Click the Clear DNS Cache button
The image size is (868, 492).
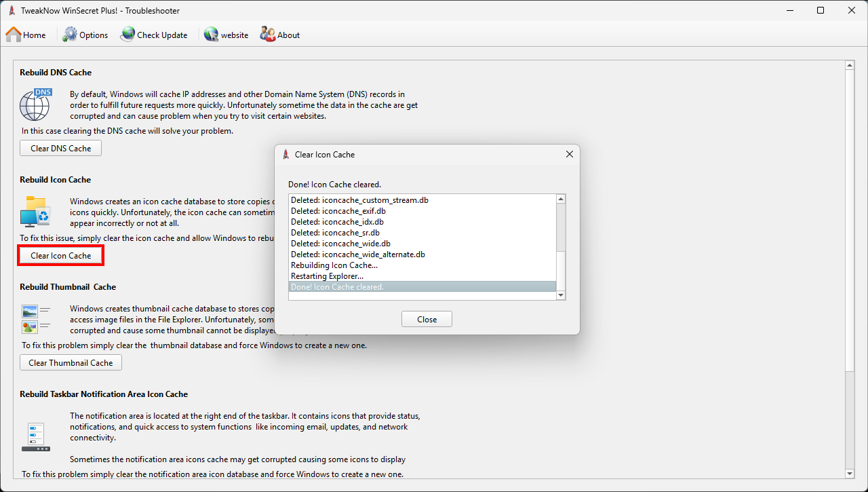click(x=60, y=148)
